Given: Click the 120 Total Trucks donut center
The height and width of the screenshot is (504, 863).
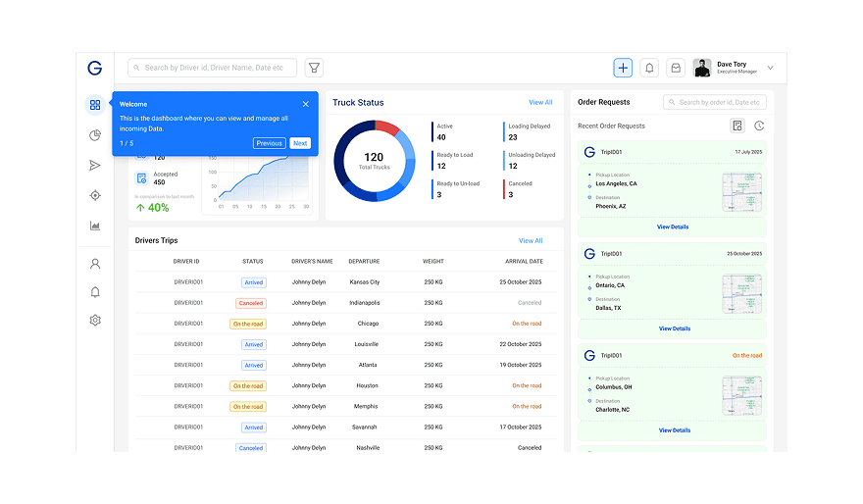Looking at the screenshot, I should [375, 160].
